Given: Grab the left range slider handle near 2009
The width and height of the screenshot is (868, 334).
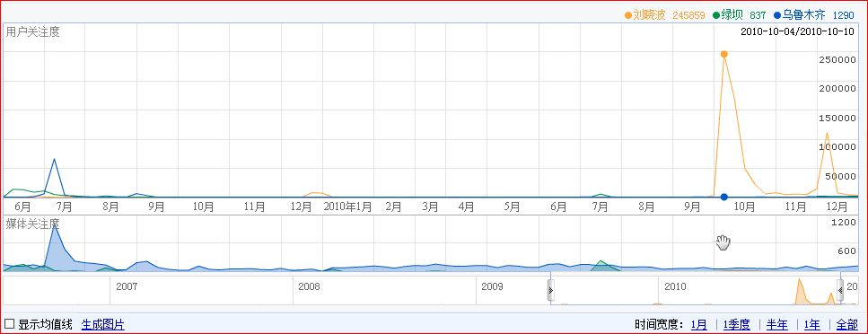Looking at the screenshot, I should (551, 290).
